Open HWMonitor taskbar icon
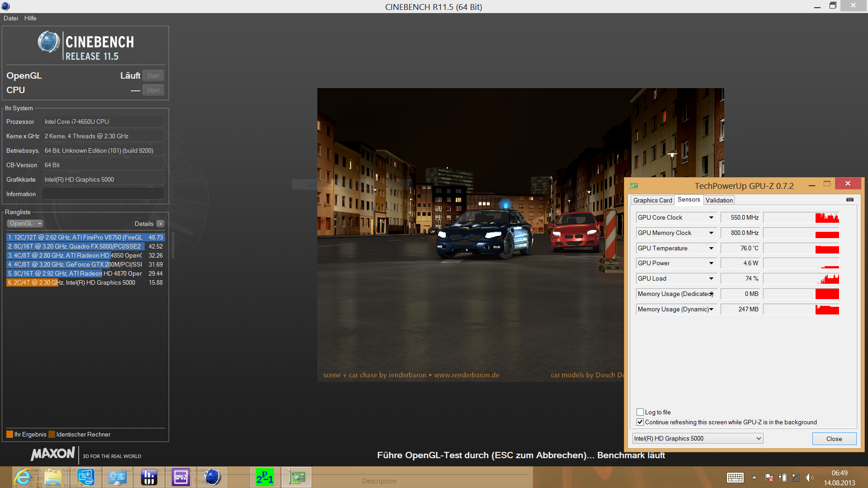Screen dimensions: 868x488 pyautogui.click(x=149, y=477)
